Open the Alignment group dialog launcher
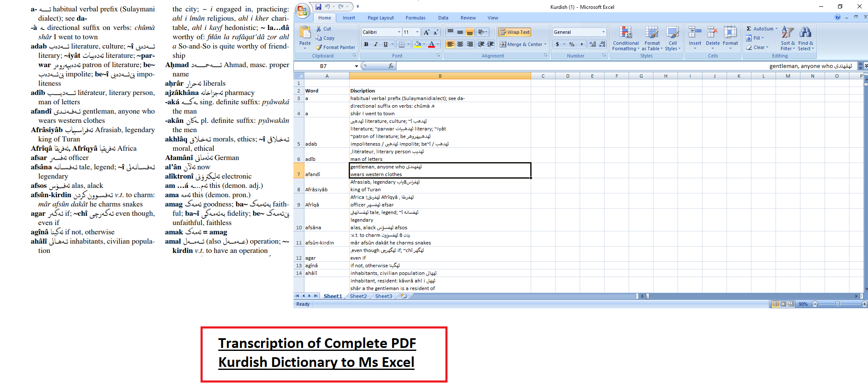The height and width of the screenshot is (391, 868). [x=545, y=55]
